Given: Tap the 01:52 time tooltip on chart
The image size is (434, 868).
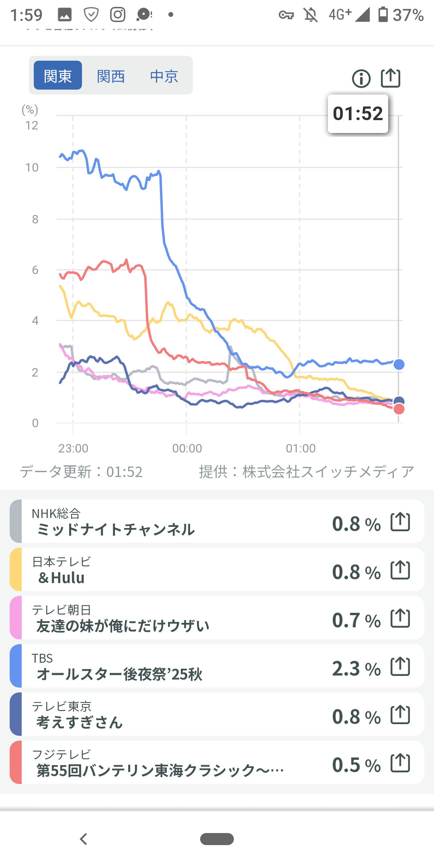Looking at the screenshot, I should click(x=358, y=114).
